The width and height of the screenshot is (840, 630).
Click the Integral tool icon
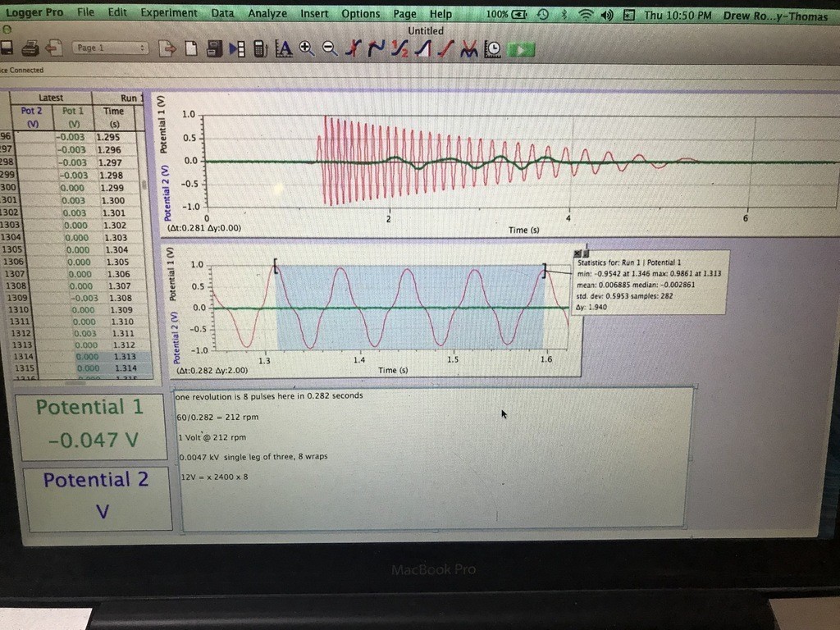[x=423, y=49]
